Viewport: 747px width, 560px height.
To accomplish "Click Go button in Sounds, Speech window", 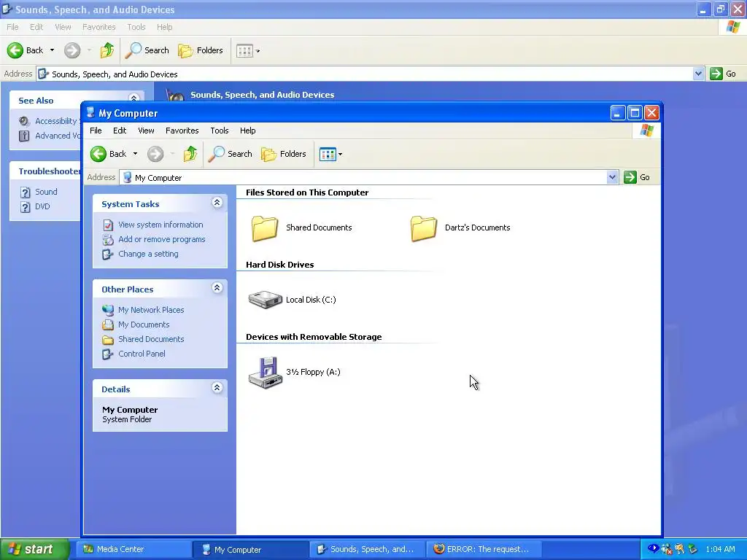I will 723,74.
